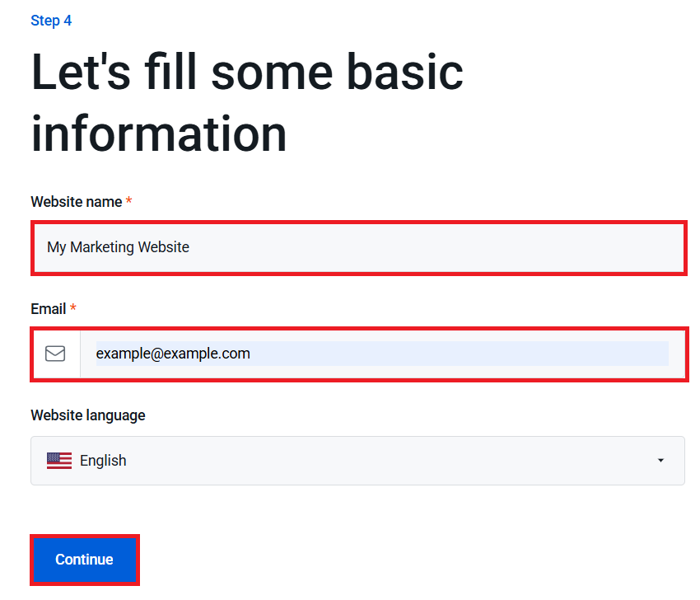Click the "Website name" field label
700x600 pixels.
[76, 202]
